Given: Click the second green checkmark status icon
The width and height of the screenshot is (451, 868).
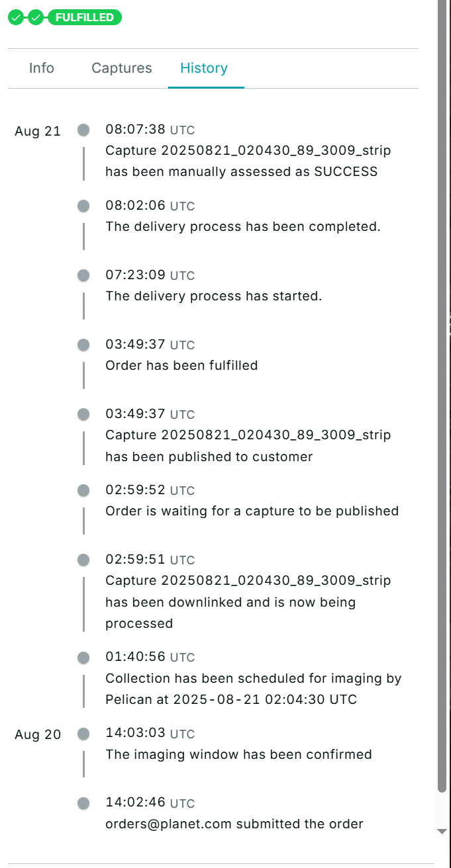Looking at the screenshot, I should click(36, 18).
